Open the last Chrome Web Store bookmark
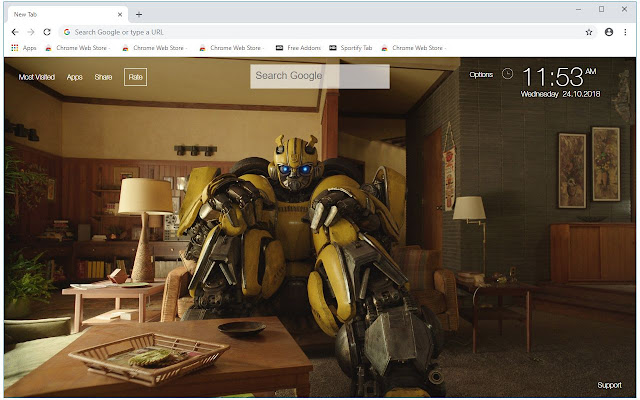This screenshot has width=640, height=400. point(413,48)
